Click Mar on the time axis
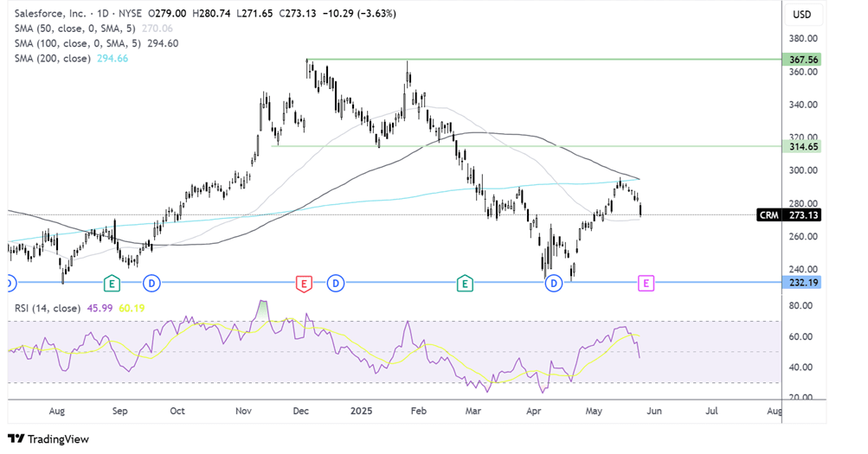 pos(473,411)
